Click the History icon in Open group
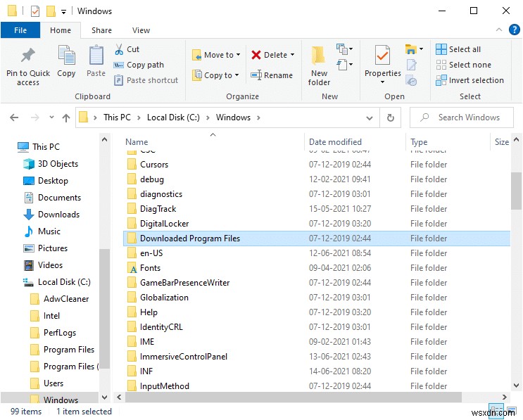The height and width of the screenshot is (420, 523). tap(411, 80)
